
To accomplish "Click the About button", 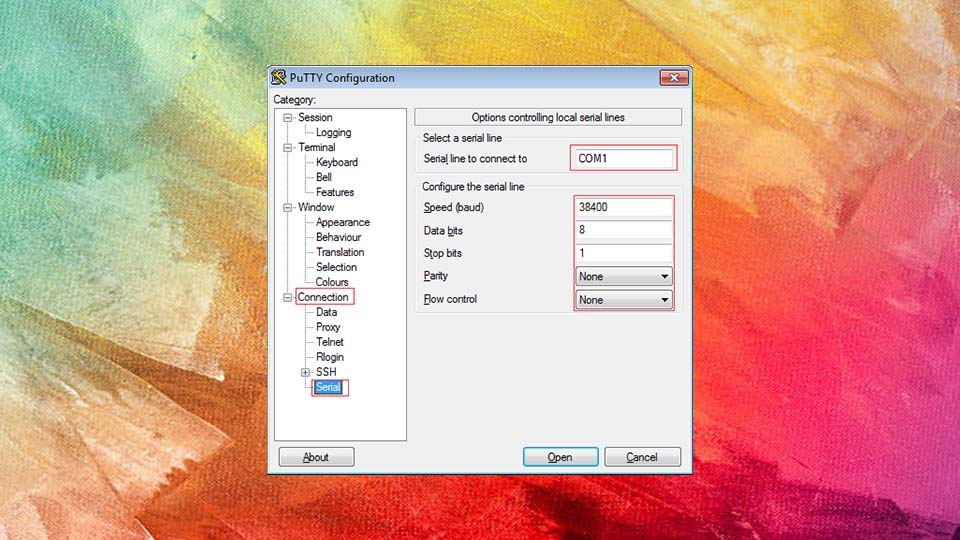I will tap(316, 457).
